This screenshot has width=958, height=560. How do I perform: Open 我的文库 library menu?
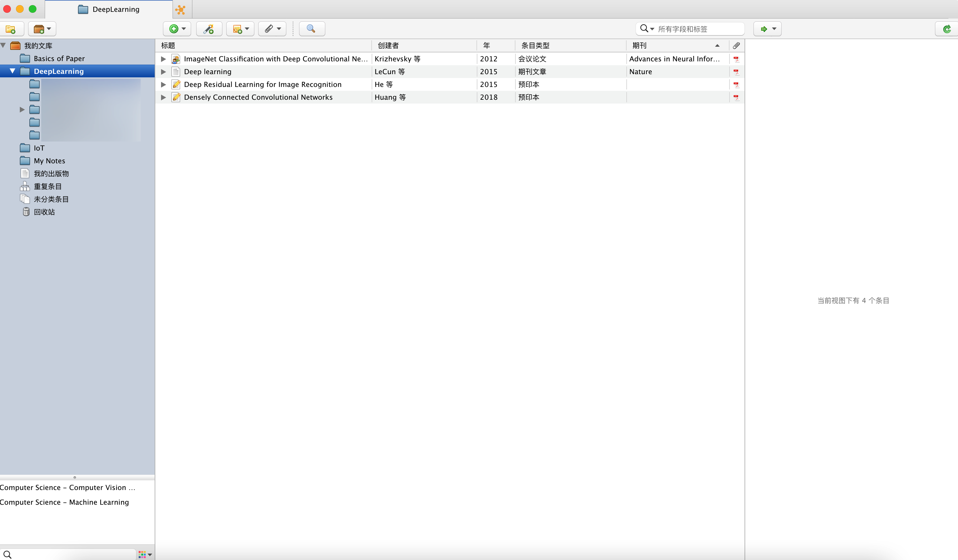pyautogui.click(x=38, y=45)
